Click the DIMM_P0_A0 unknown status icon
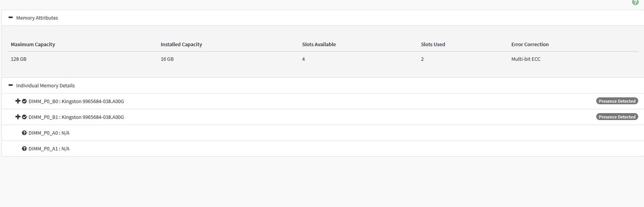The image size is (644, 207). click(24, 133)
